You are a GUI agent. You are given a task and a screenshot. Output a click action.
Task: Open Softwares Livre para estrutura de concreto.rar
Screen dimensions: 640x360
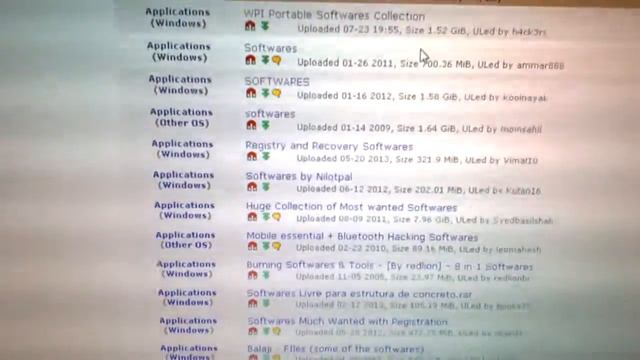click(359, 294)
